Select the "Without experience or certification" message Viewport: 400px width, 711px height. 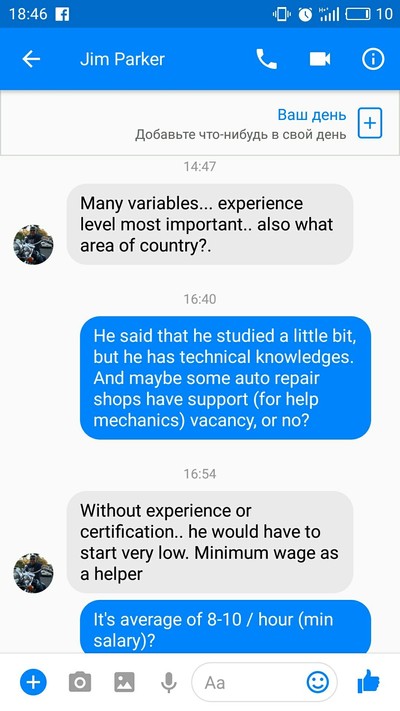[210, 542]
